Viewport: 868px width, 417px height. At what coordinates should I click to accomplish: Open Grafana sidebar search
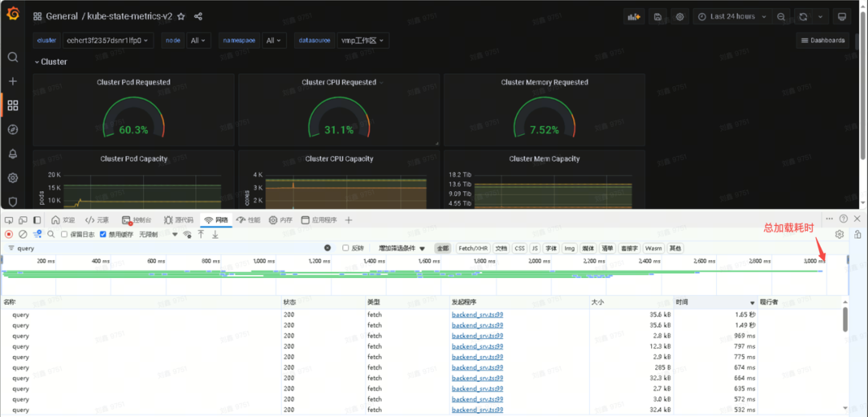click(13, 57)
